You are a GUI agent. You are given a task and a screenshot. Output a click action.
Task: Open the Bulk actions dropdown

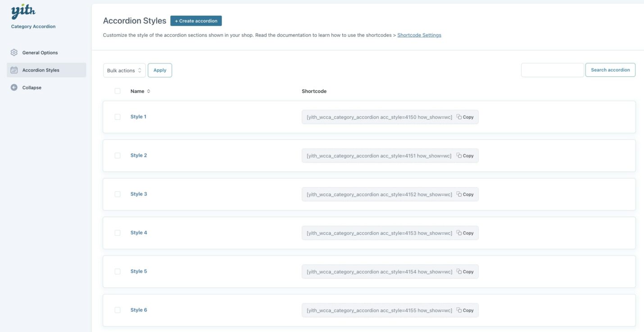coord(124,71)
